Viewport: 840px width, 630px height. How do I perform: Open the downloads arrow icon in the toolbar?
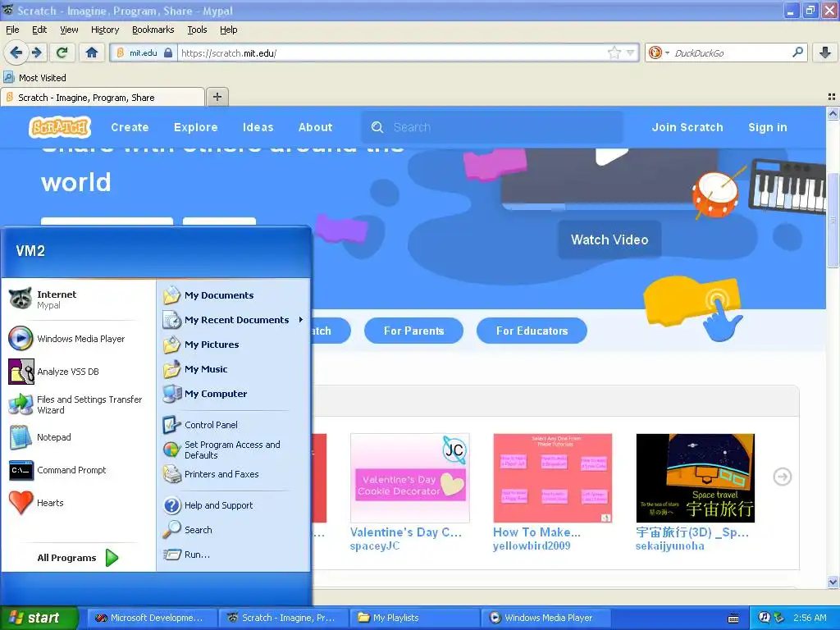pyautogui.click(x=825, y=52)
